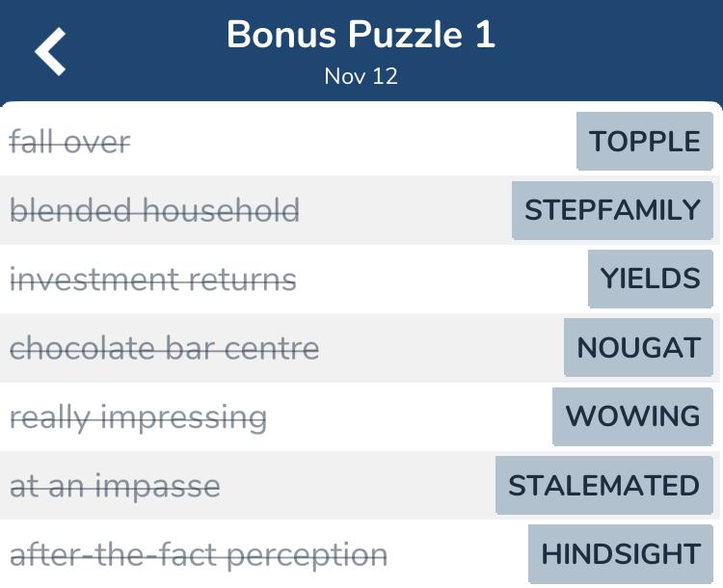Select the STEPFAMILY answer tile

point(612,210)
